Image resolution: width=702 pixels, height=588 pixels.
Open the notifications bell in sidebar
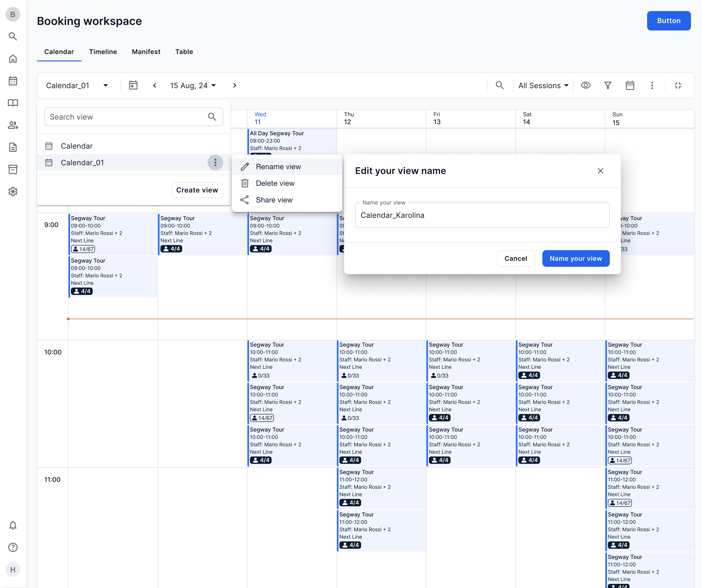point(13,525)
